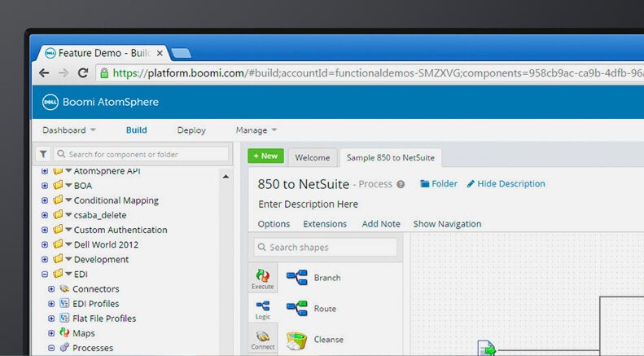Expand the Flat File Profiles node

tap(51, 319)
